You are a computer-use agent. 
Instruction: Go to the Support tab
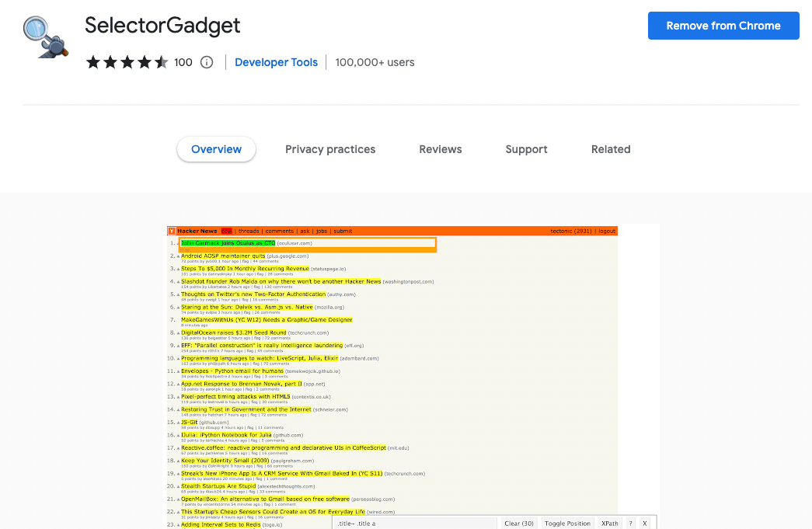(x=526, y=149)
